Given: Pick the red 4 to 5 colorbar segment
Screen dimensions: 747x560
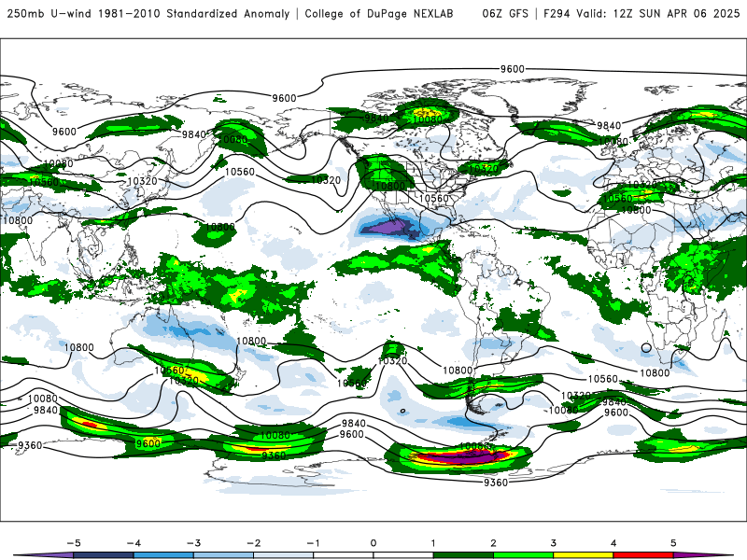Looking at the screenshot, I should 643,555.
